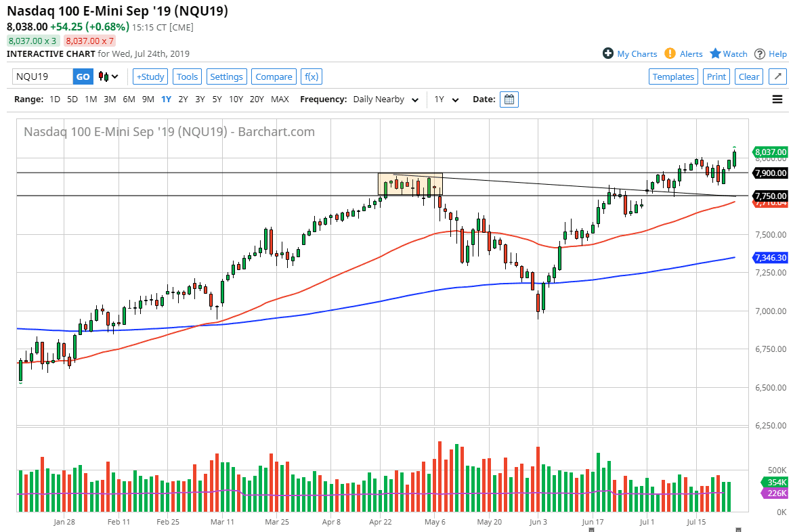Viewport: 793px width, 532px height.
Task: Open the chart menu hamburger icon
Action: [777, 99]
